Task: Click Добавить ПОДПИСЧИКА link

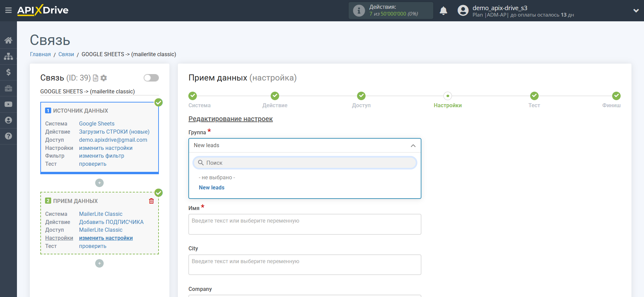Action: [x=111, y=222]
